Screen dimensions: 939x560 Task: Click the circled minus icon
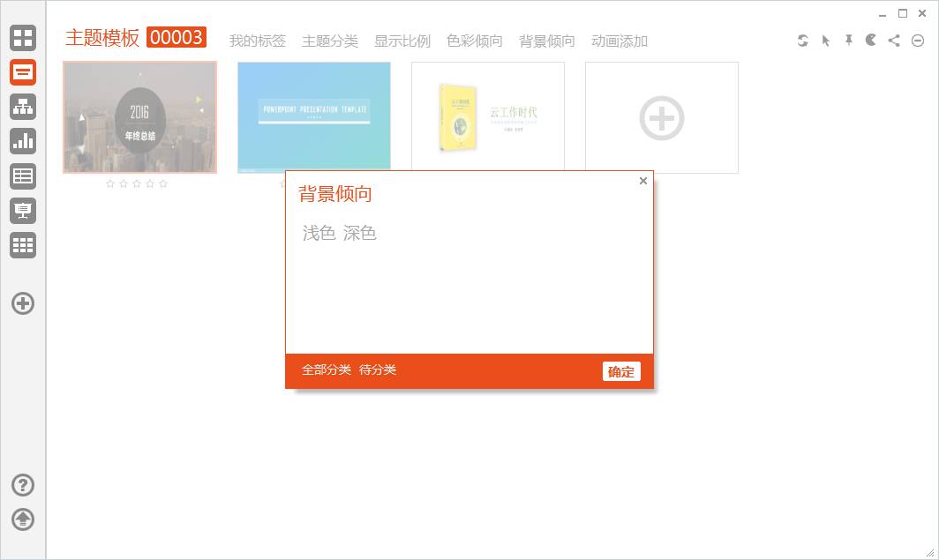918,40
